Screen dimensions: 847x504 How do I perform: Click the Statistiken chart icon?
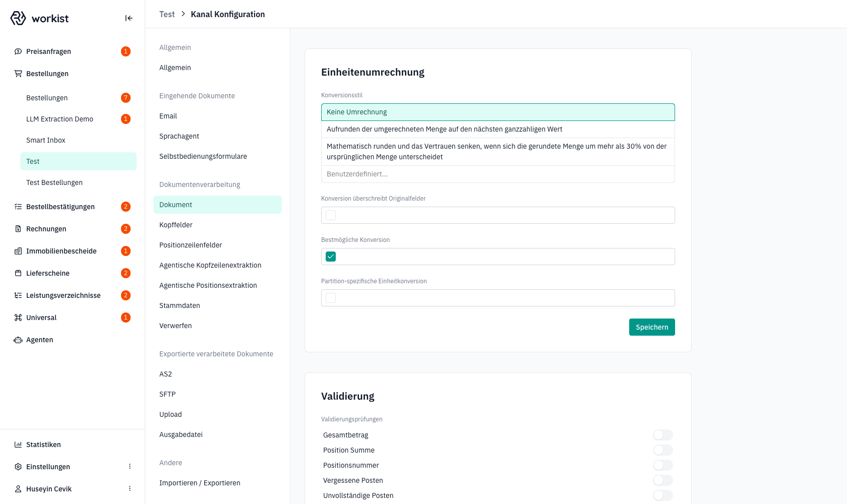click(x=18, y=445)
